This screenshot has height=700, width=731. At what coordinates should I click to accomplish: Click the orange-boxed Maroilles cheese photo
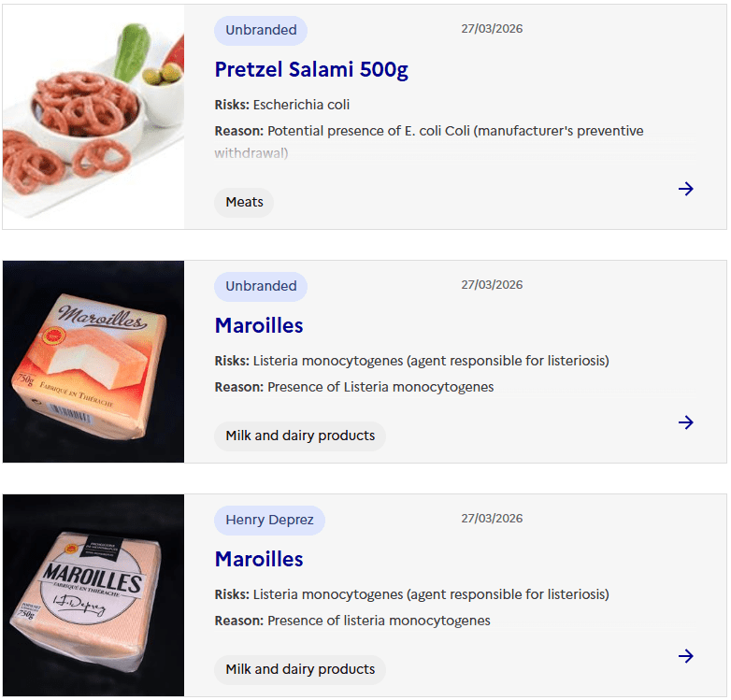click(93, 362)
